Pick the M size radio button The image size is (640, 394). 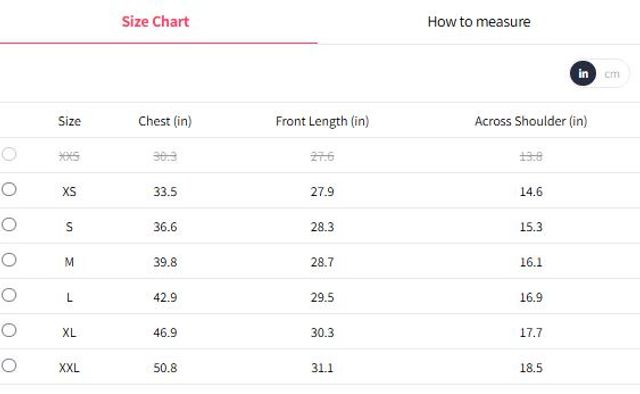[9, 260]
